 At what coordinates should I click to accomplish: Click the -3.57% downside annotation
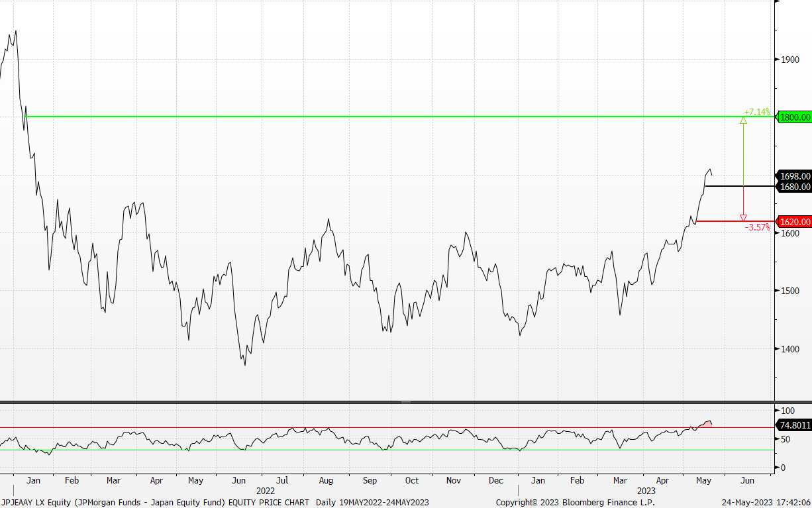[758, 227]
